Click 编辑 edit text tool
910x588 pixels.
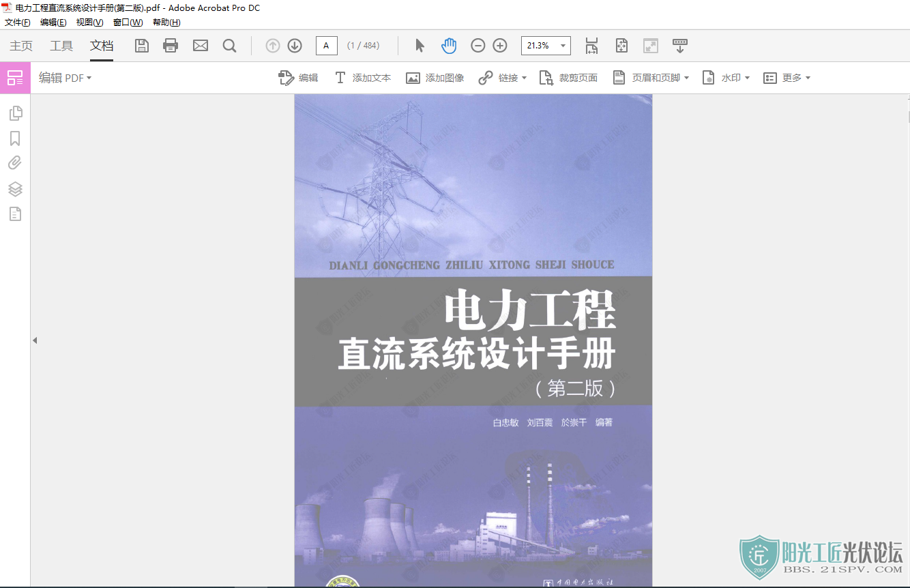299,78
